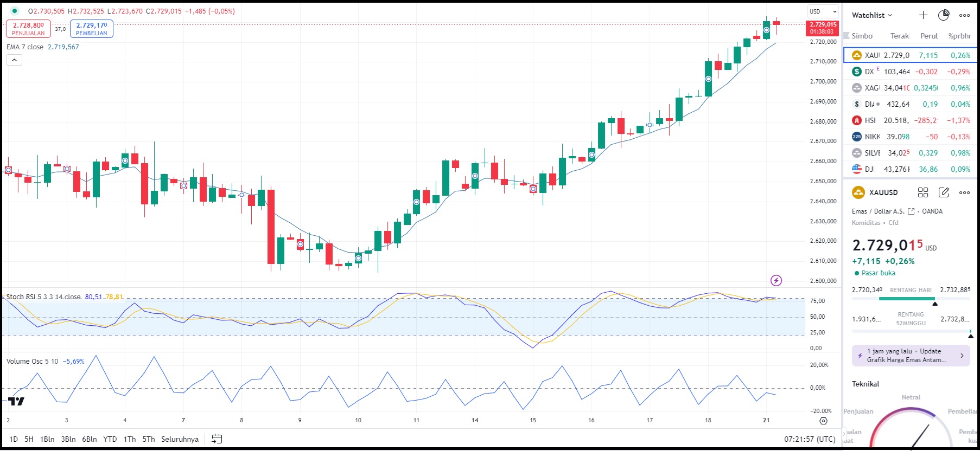The width and height of the screenshot is (980, 451).
Task: Expand the Watchlist name dropdown
Action: click(x=872, y=15)
